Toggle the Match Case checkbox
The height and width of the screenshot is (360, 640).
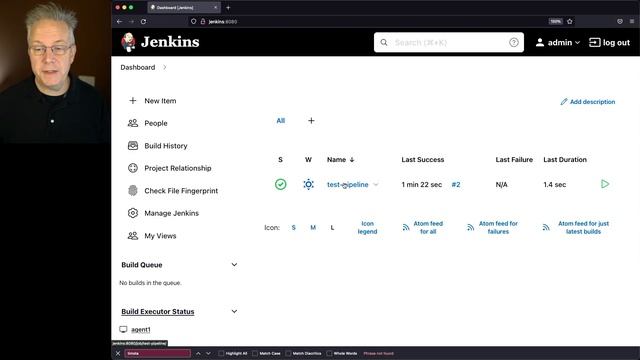click(x=255, y=353)
